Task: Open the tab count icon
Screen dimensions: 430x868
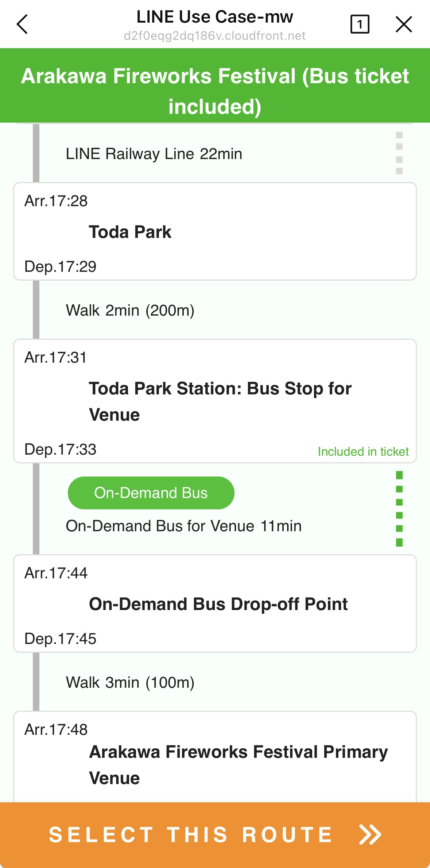Action: 360,24
